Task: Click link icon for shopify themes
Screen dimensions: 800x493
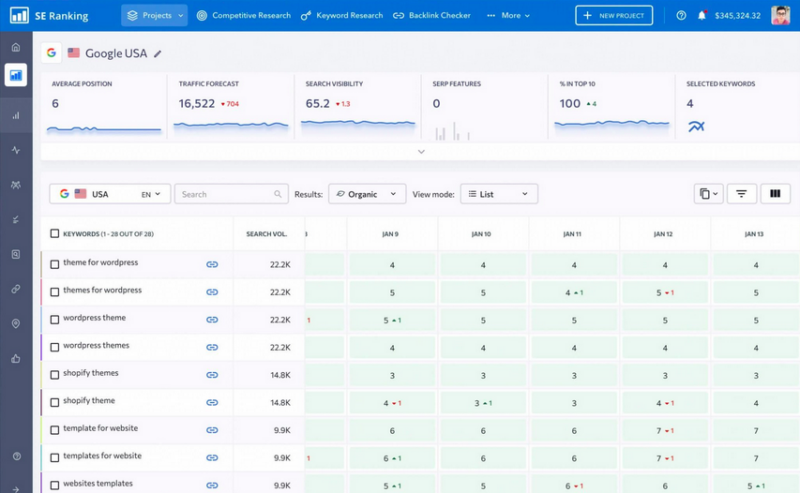Action: [x=212, y=375]
